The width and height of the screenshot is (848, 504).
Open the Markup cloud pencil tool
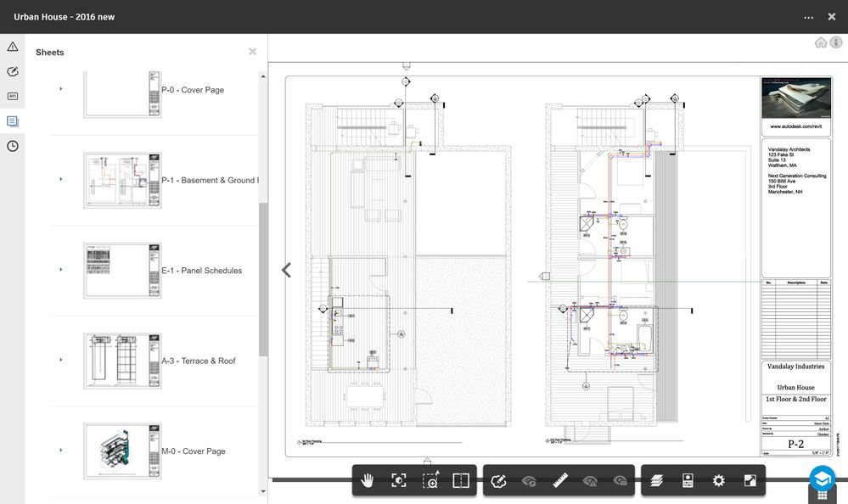coord(498,480)
